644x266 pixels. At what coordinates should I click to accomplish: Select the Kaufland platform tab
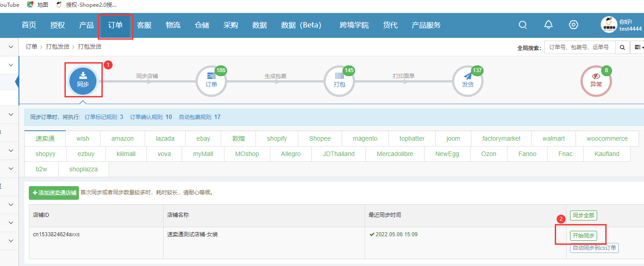607,154
